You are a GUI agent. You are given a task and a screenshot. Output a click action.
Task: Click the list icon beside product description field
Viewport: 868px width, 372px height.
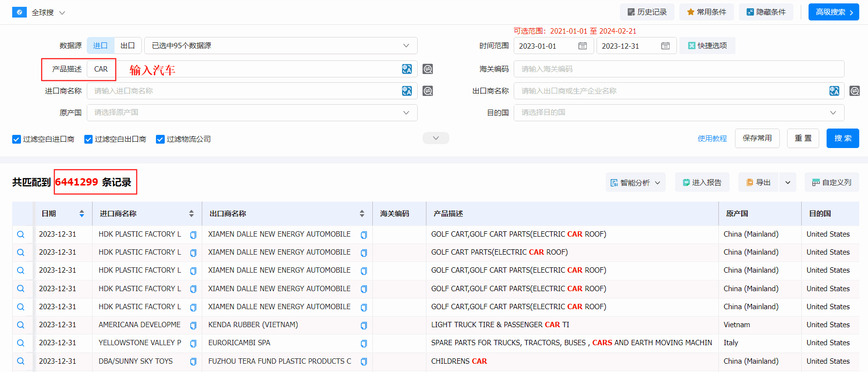pyautogui.click(x=427, y=69)
